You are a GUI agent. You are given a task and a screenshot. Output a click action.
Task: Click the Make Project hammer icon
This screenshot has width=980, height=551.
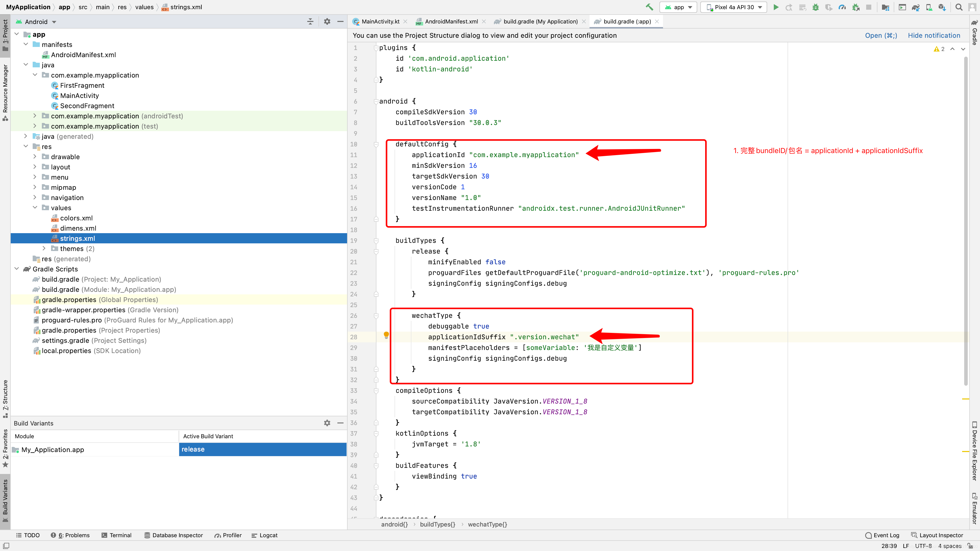pos(649,7)
